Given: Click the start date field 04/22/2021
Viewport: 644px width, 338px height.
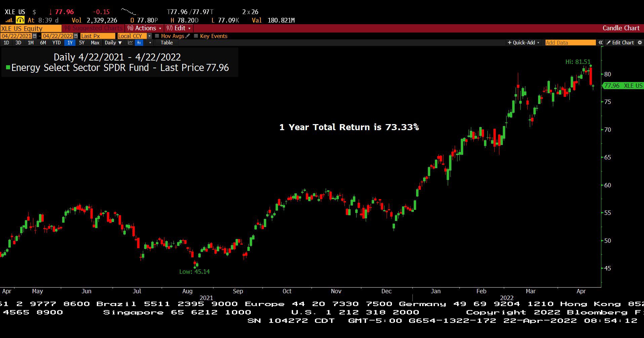Looking at the screenshot, I should tap(16, 36).
